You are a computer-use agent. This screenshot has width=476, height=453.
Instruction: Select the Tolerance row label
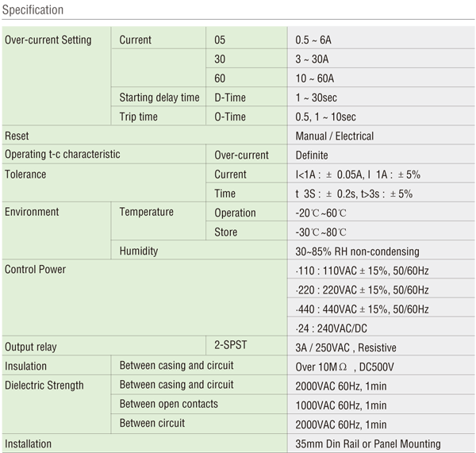tap(25, 175)
